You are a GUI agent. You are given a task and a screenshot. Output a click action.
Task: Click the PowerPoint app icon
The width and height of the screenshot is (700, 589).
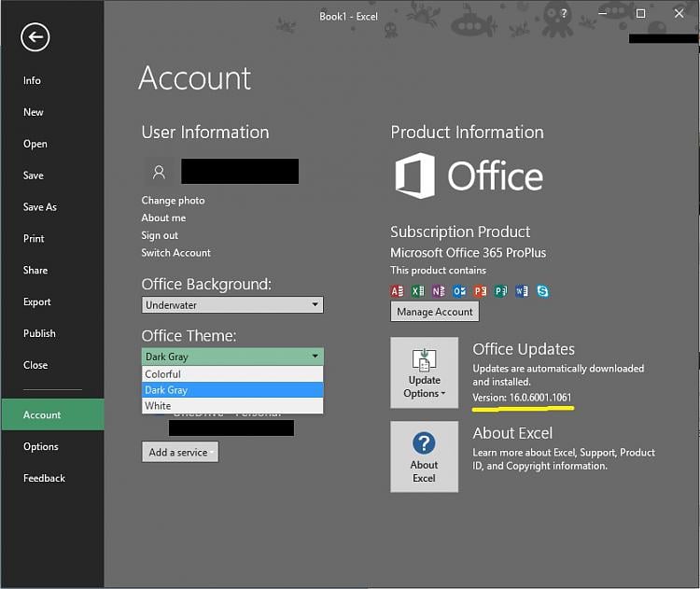(480, 291)
